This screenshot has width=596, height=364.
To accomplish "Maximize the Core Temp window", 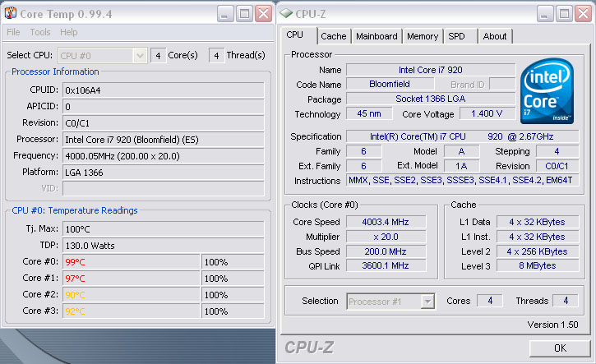I will 244,14.
